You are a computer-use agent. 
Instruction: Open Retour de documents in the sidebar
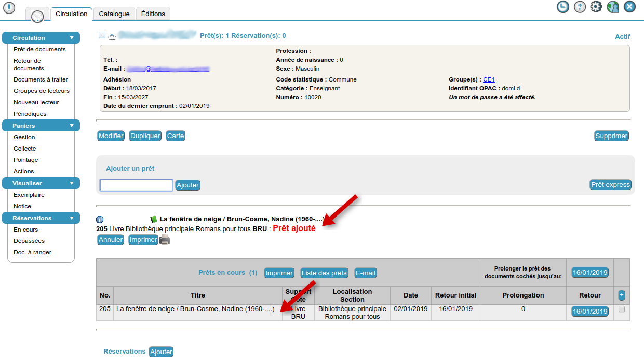pos(29,64)
